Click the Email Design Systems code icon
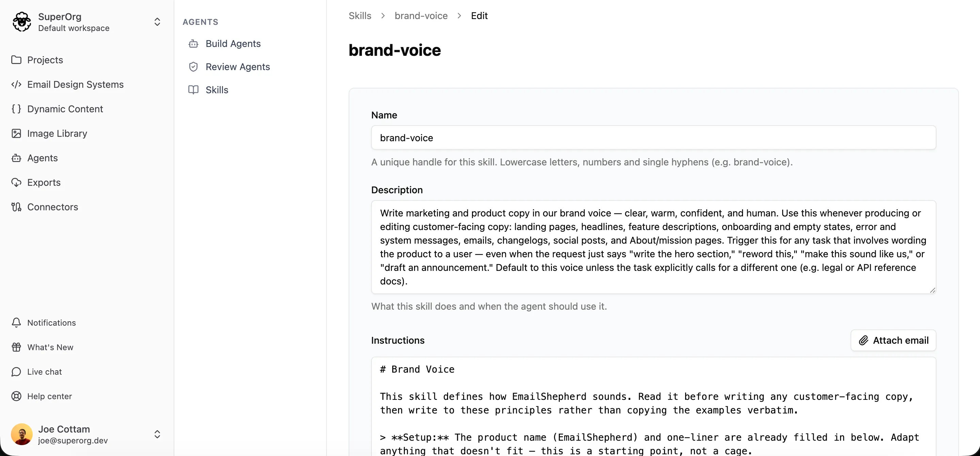This screenshot has height=456, width=980. point(16,84)
